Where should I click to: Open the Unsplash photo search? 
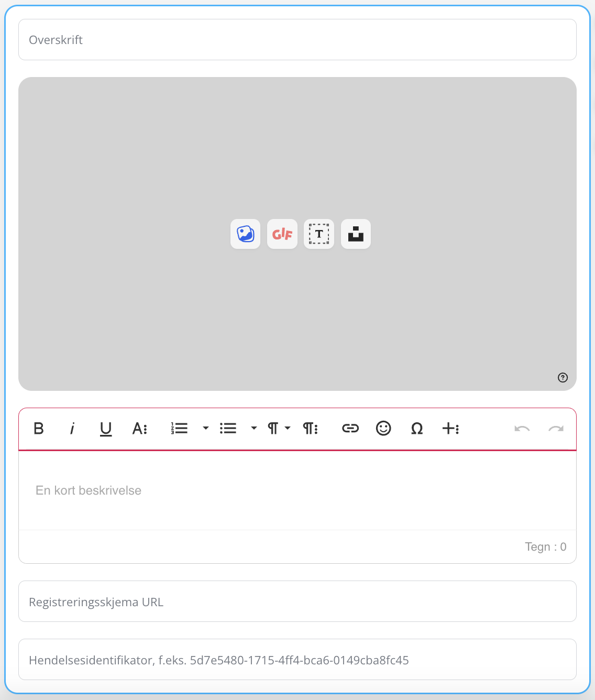coord(356,234)
